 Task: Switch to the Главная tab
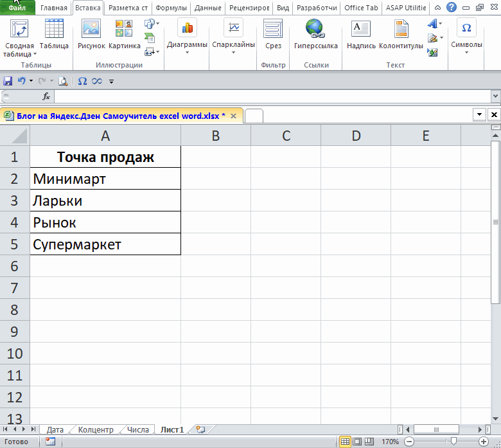click(54, 8)
